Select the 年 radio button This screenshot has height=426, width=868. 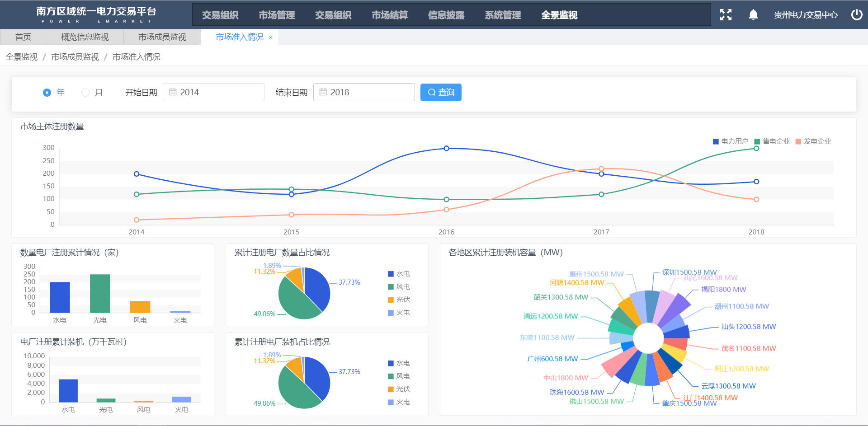point(47,93)
